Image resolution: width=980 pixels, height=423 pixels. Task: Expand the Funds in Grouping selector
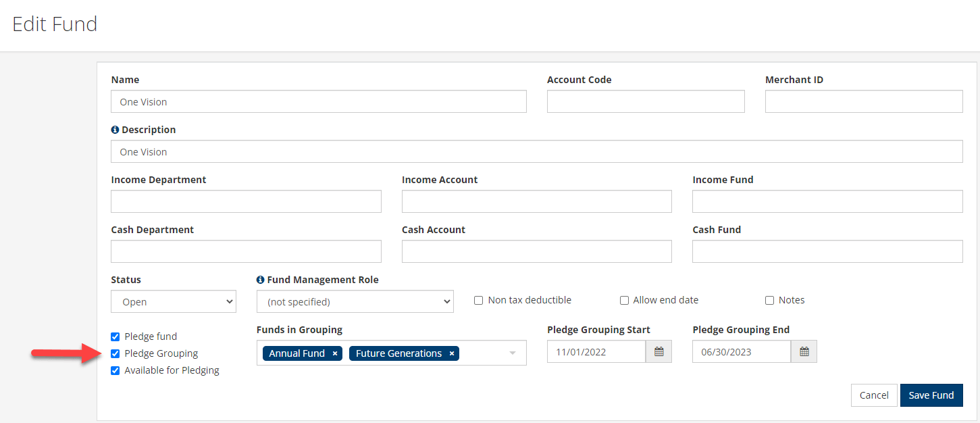512,353
